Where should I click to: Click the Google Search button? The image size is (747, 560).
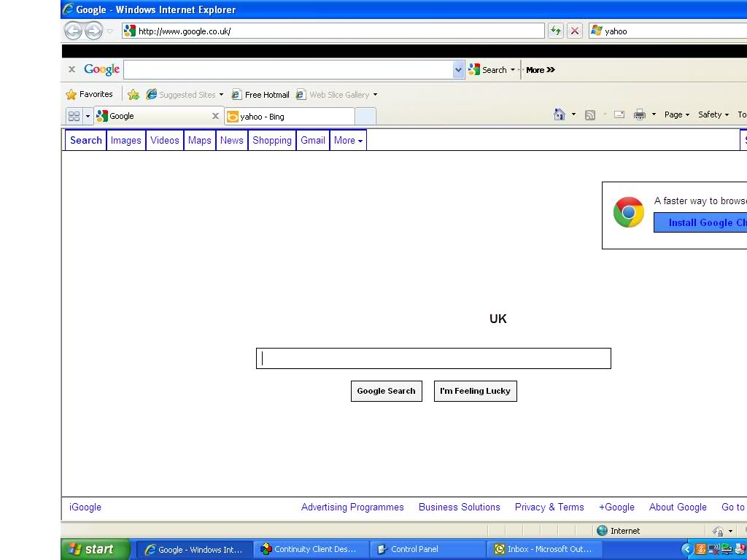point(387,391)
